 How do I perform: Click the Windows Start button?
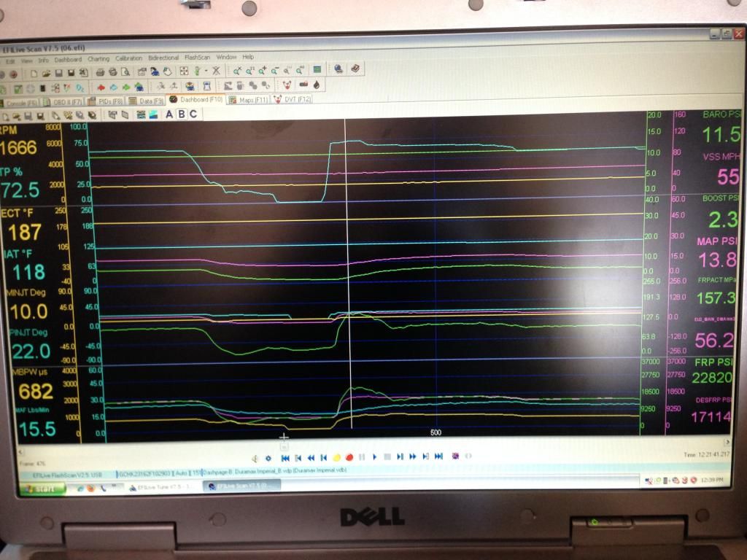pyautogui.click(x=42, y=489)
